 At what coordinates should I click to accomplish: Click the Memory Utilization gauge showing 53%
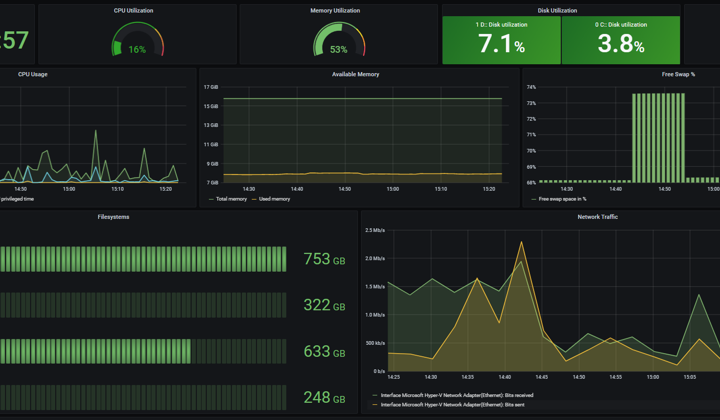click(x=339, y=39)
